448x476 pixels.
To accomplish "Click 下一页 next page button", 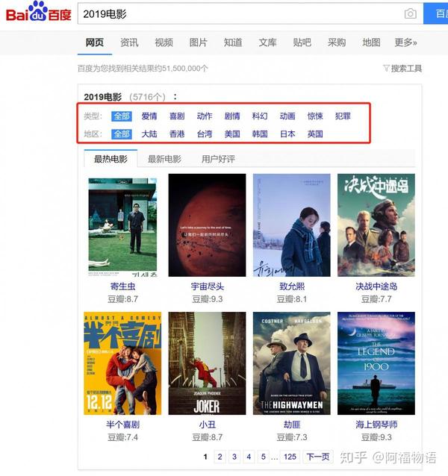I will pos(318,457).
